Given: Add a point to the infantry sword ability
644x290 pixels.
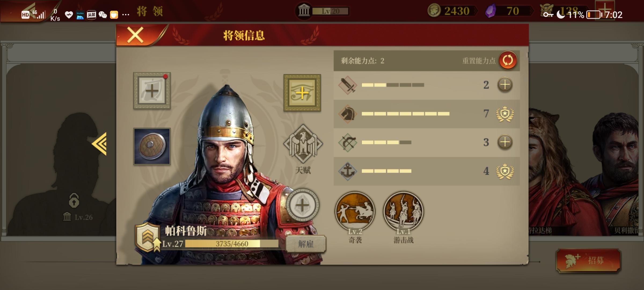Looking at the screenshot, I should click(x=505, y=85).
